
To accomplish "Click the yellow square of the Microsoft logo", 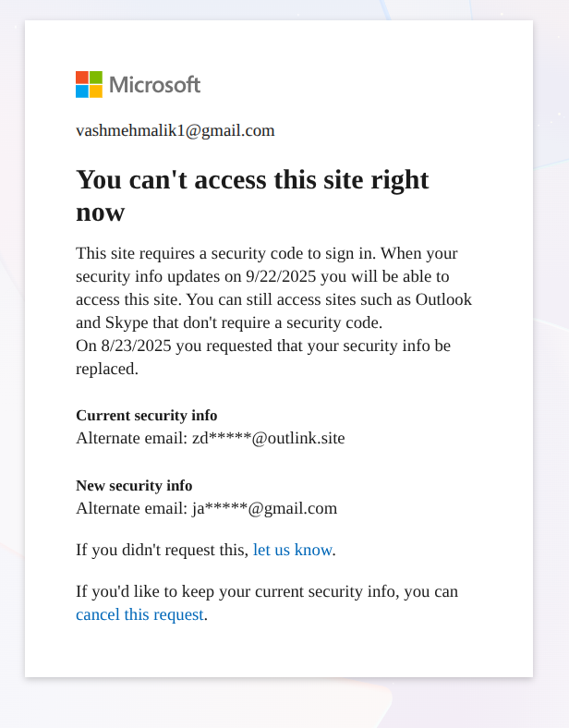I will pyautogui.click(x=96, y=91).
